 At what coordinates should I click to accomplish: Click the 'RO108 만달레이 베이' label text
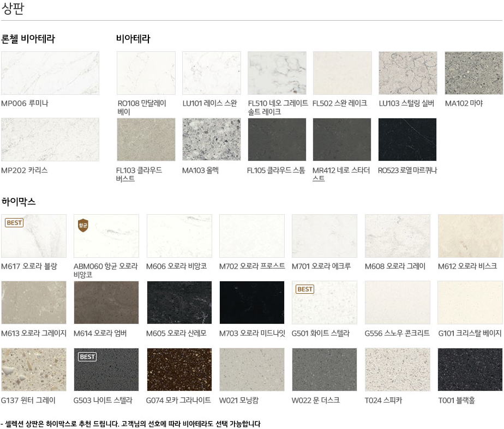click(x=142, y=107)
